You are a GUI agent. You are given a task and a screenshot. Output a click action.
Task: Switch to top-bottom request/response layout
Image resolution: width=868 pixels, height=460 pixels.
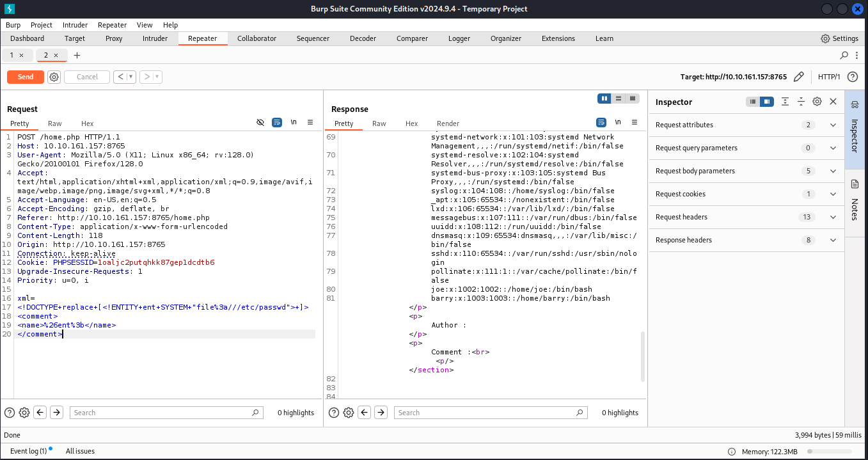tap(619, 99)
